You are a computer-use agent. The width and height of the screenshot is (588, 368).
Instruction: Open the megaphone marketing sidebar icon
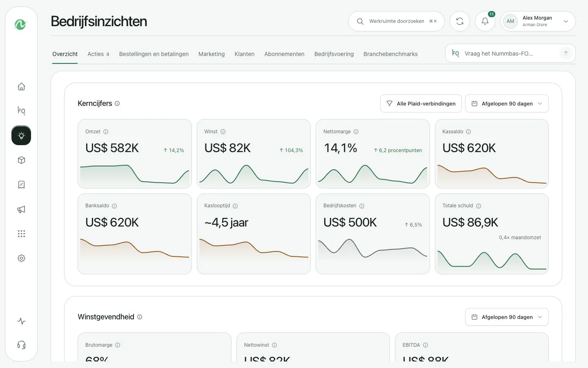21,209
